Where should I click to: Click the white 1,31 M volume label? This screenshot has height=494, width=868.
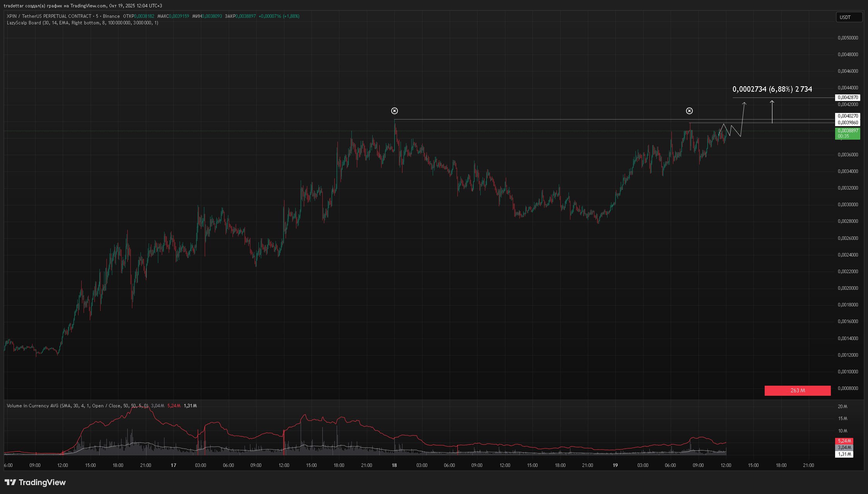[844, 454]
